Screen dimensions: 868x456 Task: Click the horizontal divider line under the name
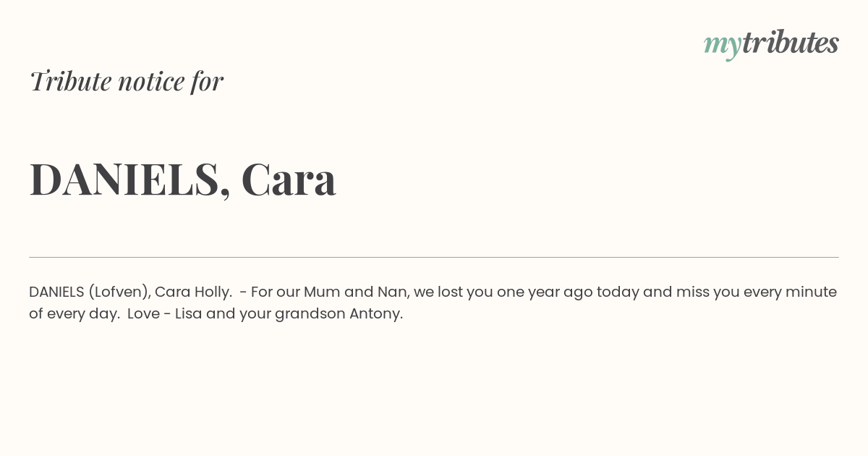pyautogui.click(x=434, y=257)
